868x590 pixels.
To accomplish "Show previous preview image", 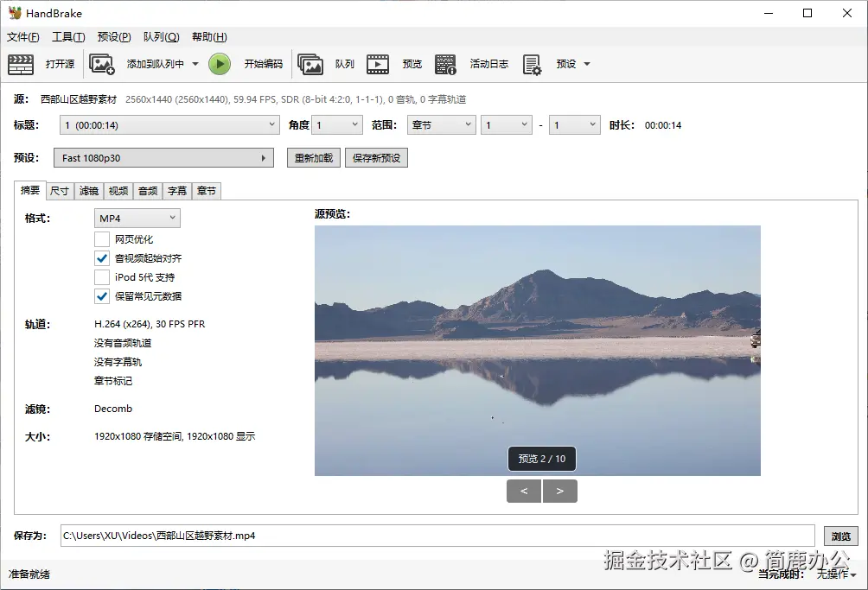I will coord(524,491).
